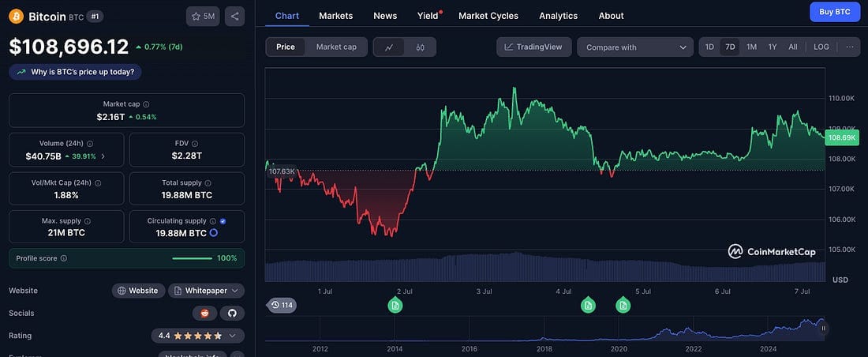The width and height of the screenshot is (868, 357).
Task: Click the Buy BTC button
Action: [x=835, y=12]
